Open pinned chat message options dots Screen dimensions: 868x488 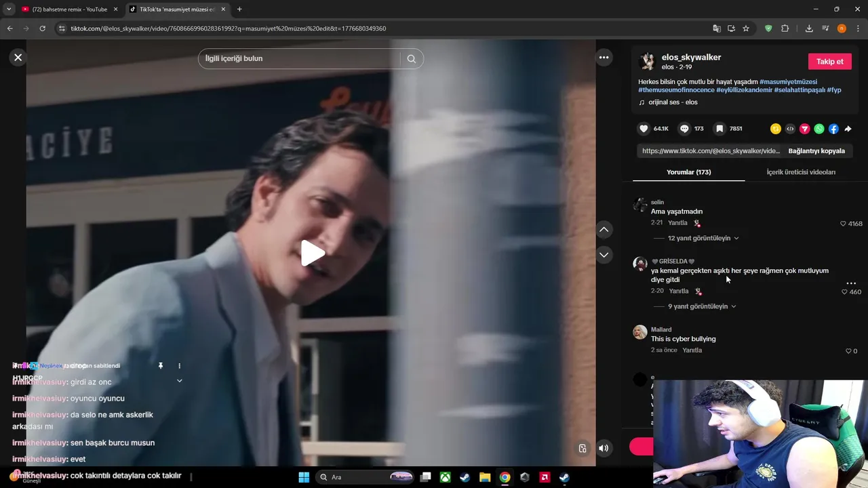[x=179, y=366]
